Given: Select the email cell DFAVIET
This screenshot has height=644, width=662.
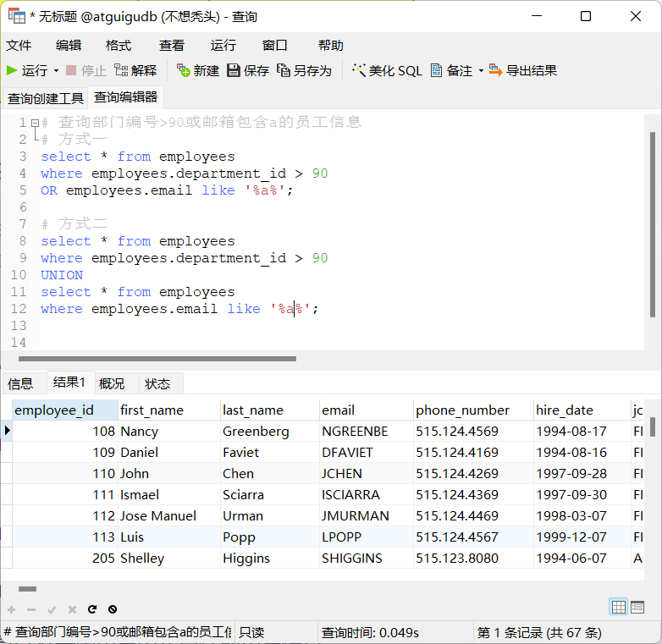Looking at the screenshot, I should point(367,452).
